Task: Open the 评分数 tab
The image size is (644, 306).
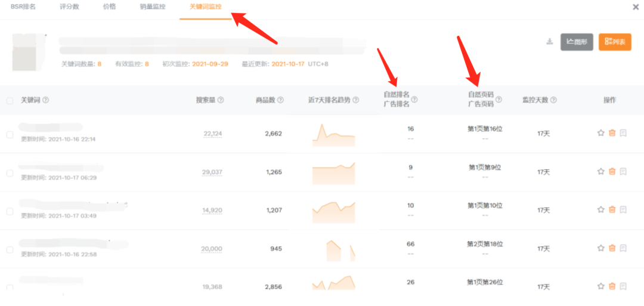Action: click(69, 7)
